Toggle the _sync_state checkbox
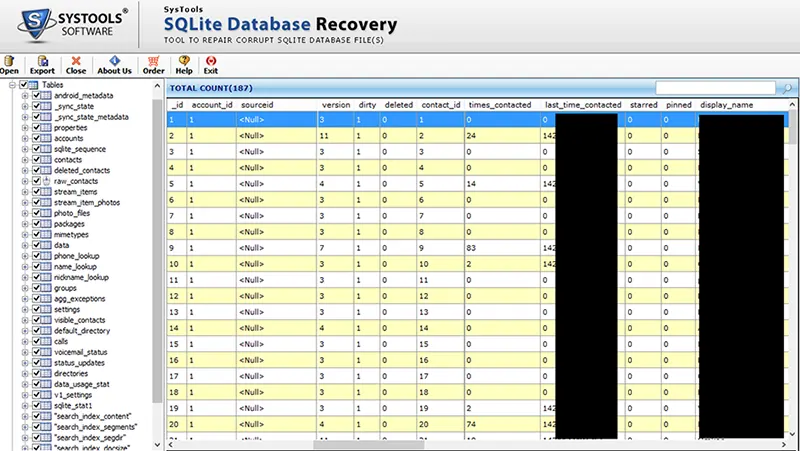This screenshot has width=800, height=451. tap(36, 106)
